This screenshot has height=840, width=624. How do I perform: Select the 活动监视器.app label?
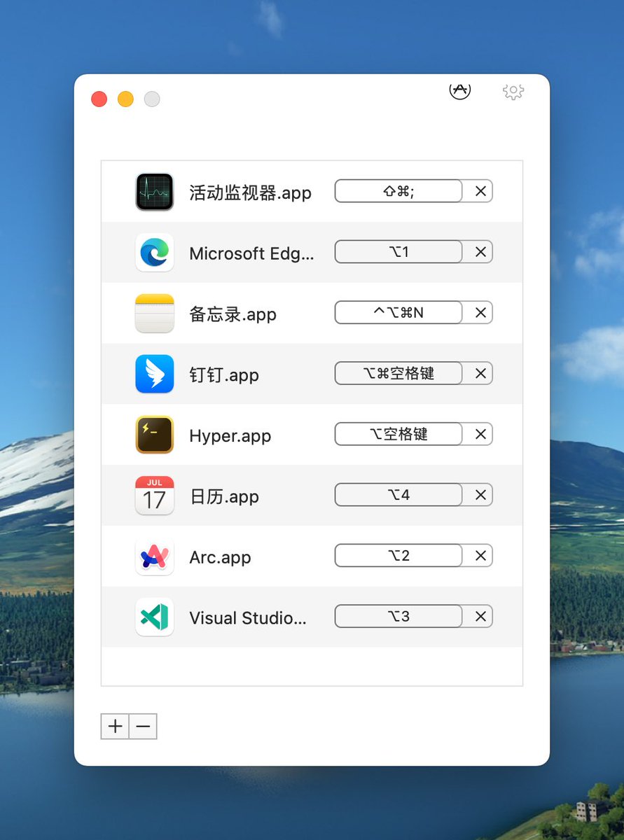click(x=250, y=192)
